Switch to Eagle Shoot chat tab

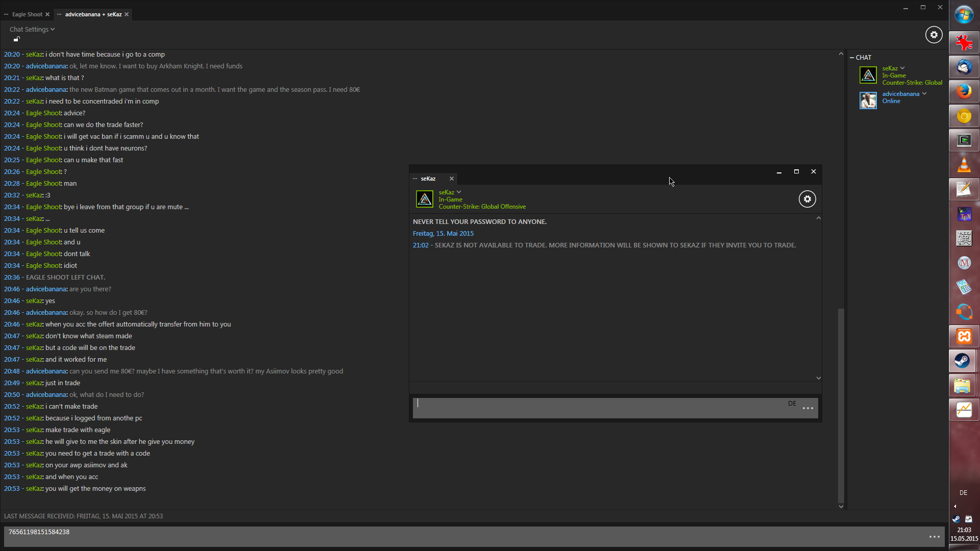tap(27, 14)
